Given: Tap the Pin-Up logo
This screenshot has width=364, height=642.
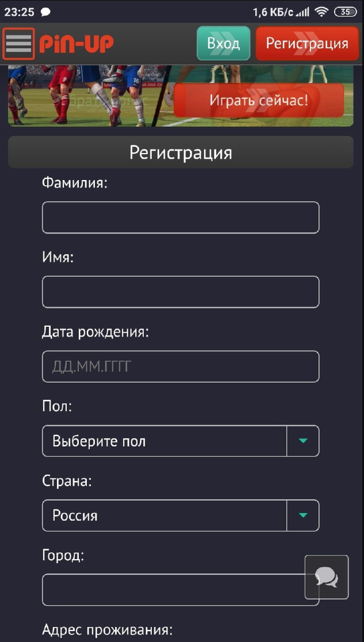Looking at the screenshot, I should (76, 44).
